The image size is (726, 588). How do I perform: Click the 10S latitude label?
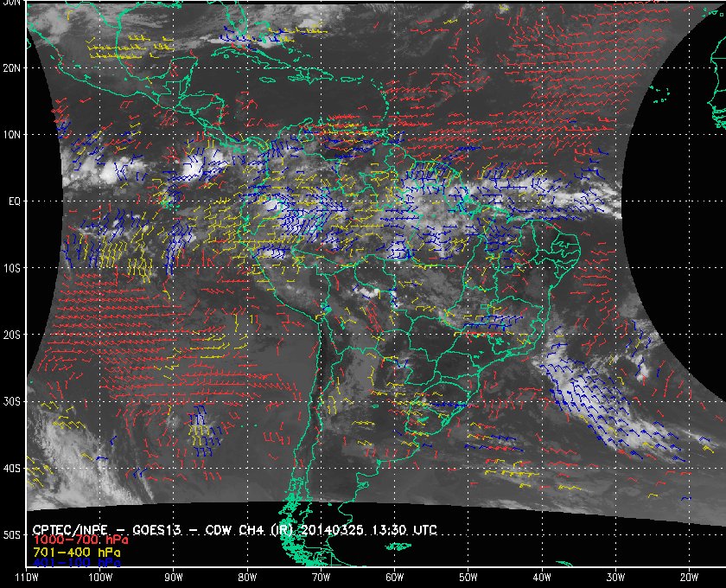tap(12, 268)
